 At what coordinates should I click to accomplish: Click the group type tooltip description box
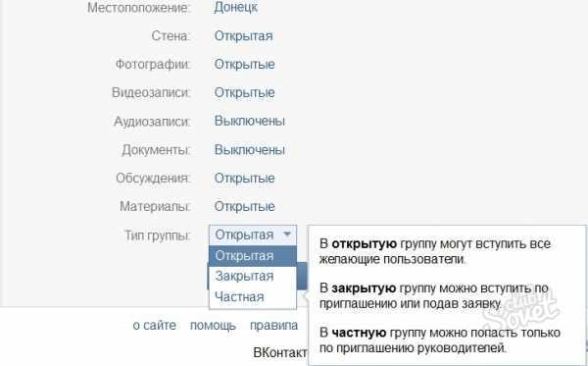coord(447,295)
